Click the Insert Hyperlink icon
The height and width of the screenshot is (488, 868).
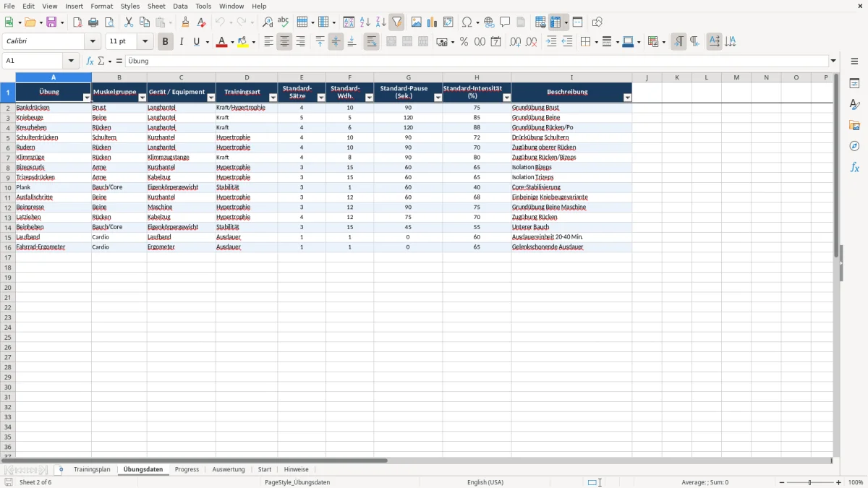coord(489,22)
